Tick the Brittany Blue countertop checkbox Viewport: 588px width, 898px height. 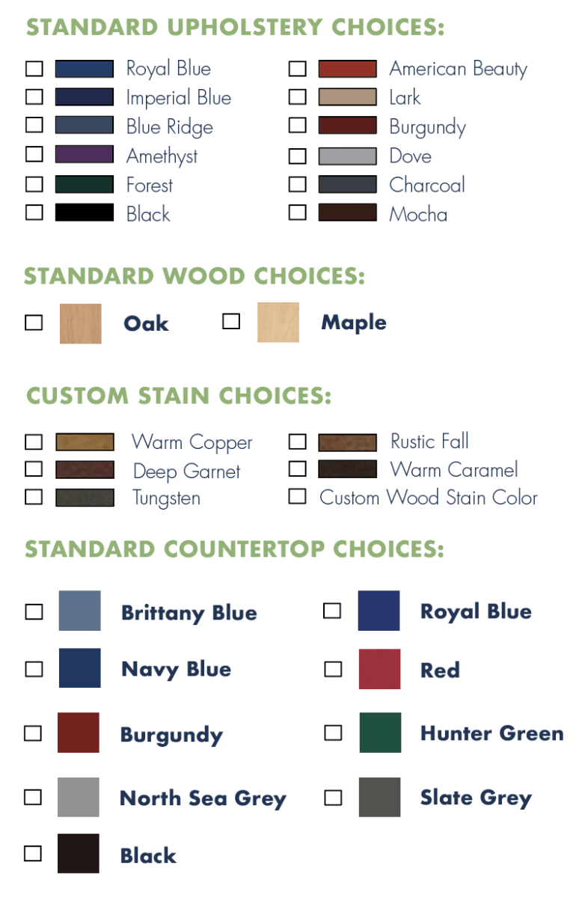[x=34, y=611]
